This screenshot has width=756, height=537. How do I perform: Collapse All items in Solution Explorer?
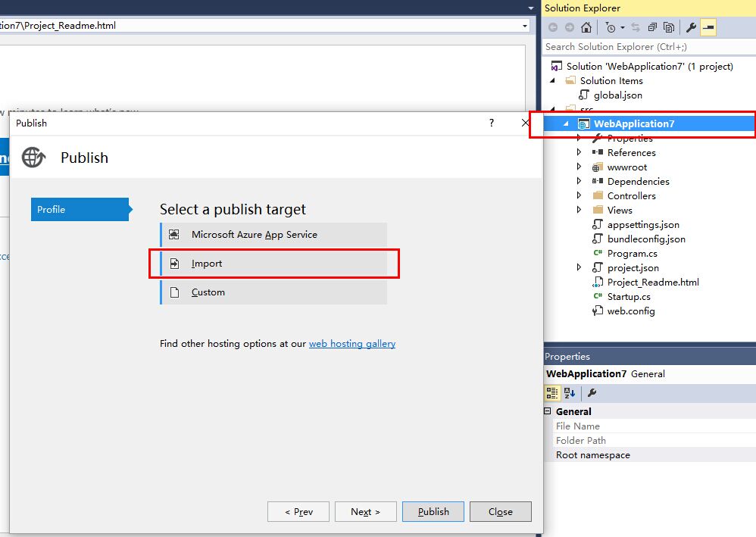click(652, 27)
